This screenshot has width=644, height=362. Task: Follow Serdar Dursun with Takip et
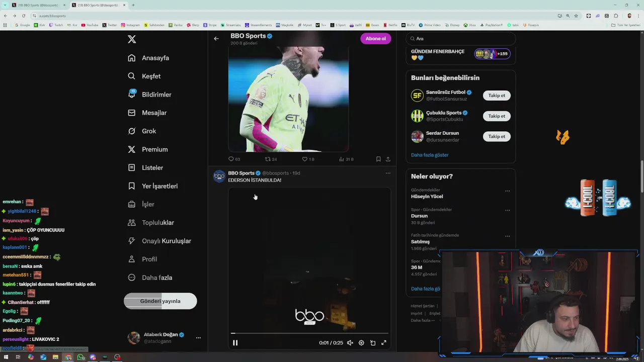(497, 136)
